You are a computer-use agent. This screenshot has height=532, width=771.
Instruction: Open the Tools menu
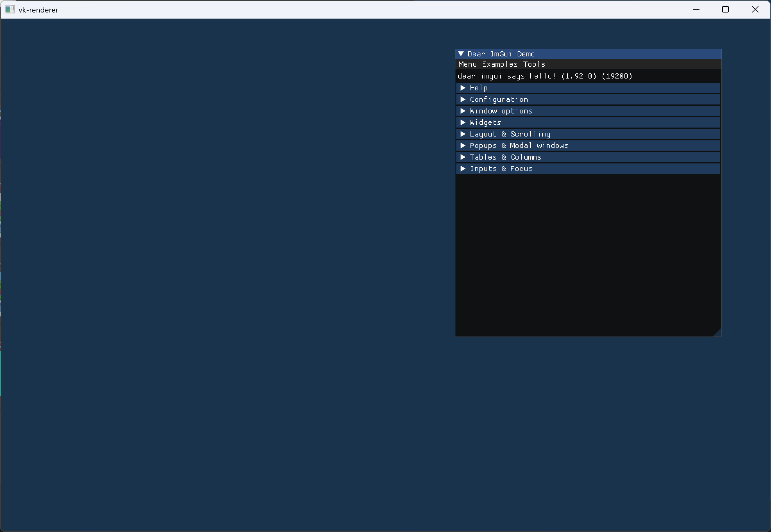534,64
